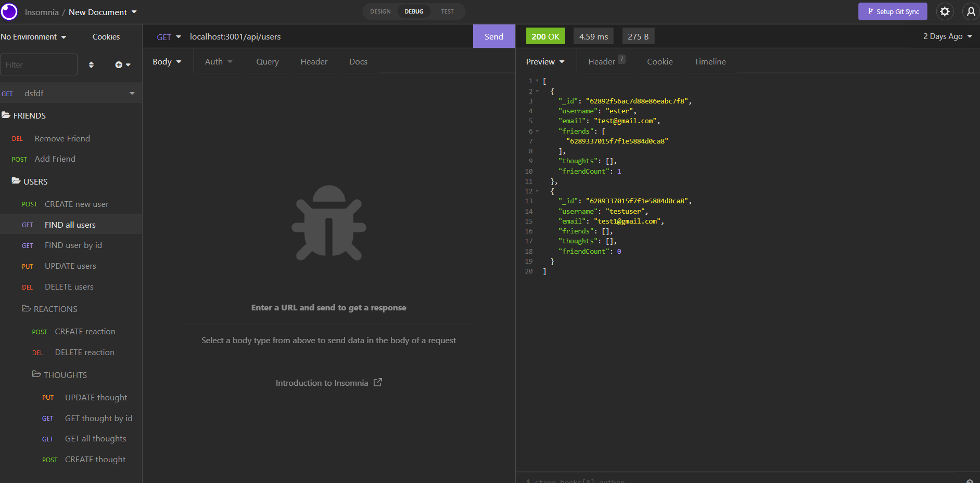Open the dsfdf request actions chevron
The image size is (980, 483).
(132, 93)
